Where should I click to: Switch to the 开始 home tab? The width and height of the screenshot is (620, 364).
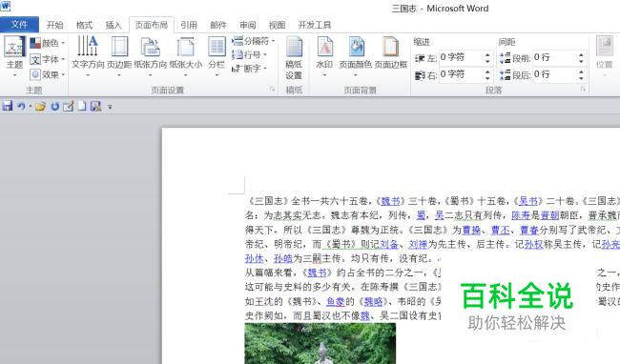[54, 25]
